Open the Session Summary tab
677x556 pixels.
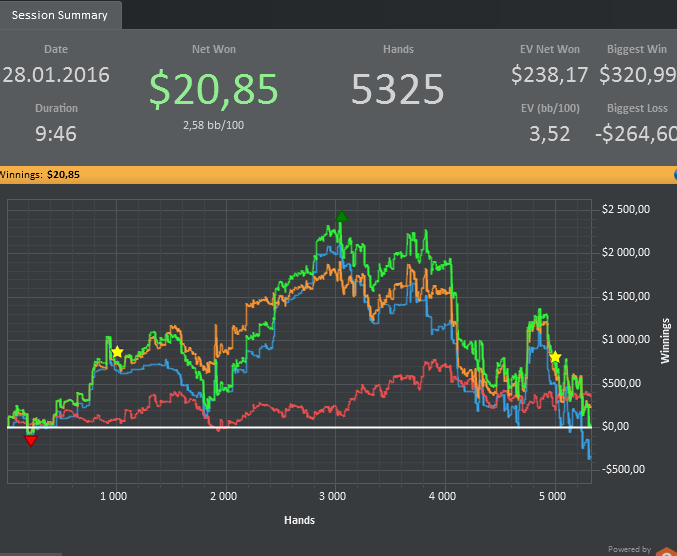[60, 16]
